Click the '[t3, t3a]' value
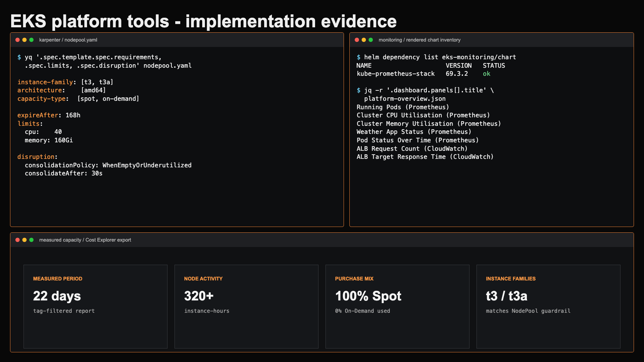 coord(97,82)
